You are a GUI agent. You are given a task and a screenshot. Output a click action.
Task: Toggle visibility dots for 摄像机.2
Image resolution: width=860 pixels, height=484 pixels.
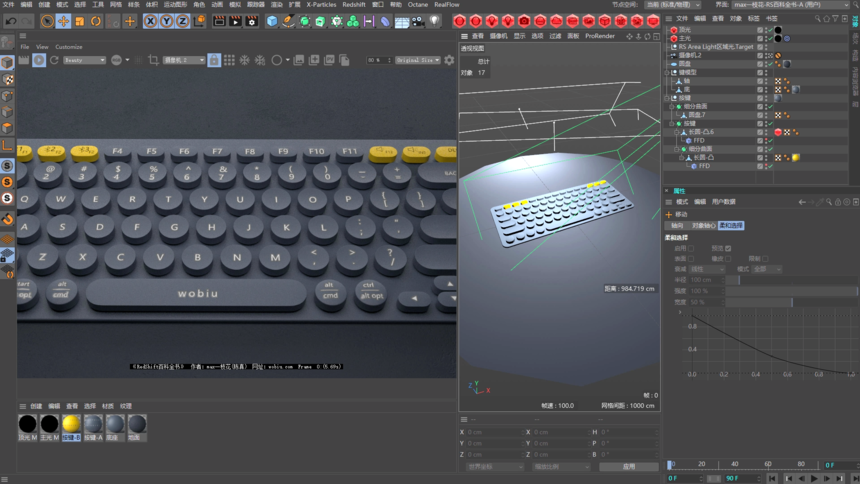pyautogui.click(x=766, y=55)
